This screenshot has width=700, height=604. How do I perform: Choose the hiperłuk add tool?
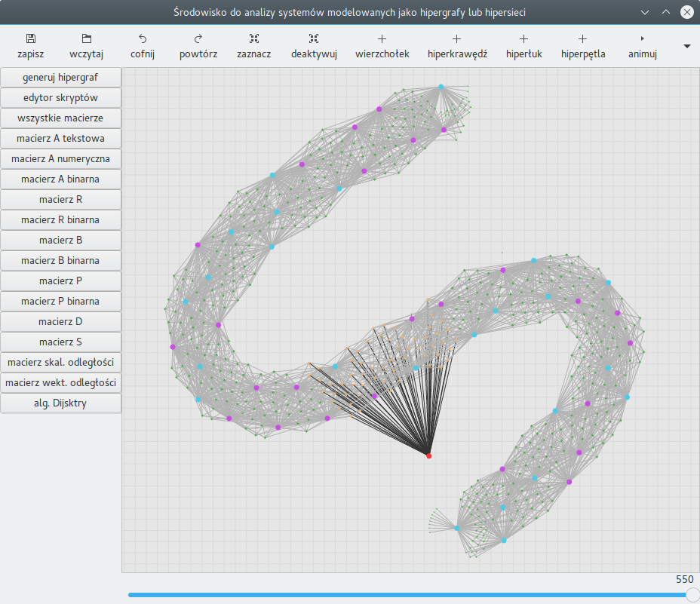523,39
